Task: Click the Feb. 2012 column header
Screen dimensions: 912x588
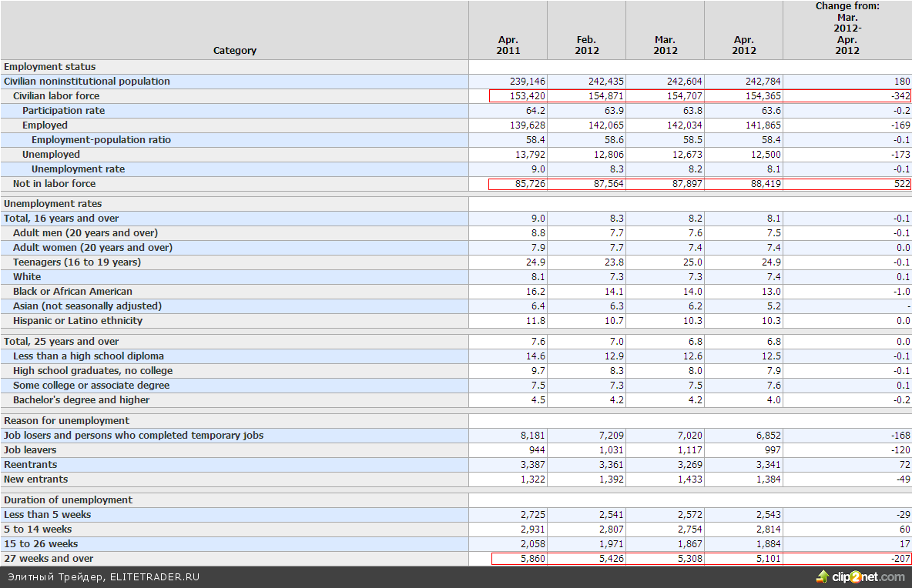Action: [586, 45]
